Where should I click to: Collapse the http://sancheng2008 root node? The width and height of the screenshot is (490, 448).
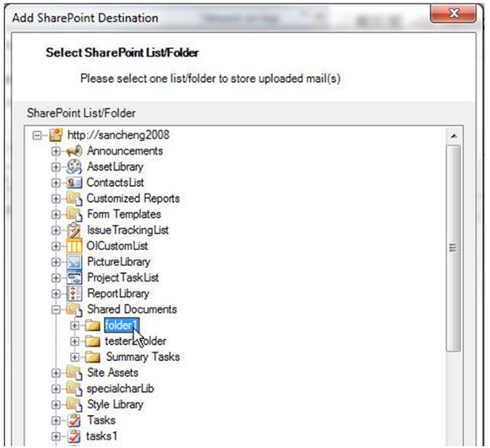(37, 135)
